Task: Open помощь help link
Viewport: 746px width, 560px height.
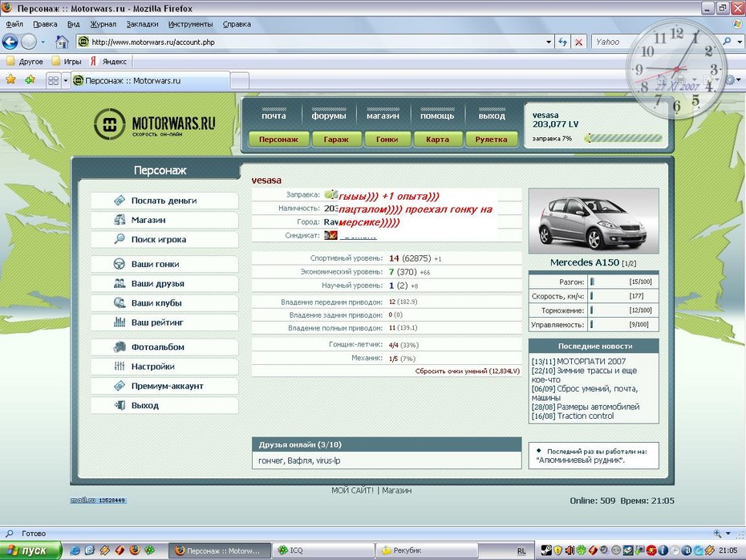Action: [437, 116]
